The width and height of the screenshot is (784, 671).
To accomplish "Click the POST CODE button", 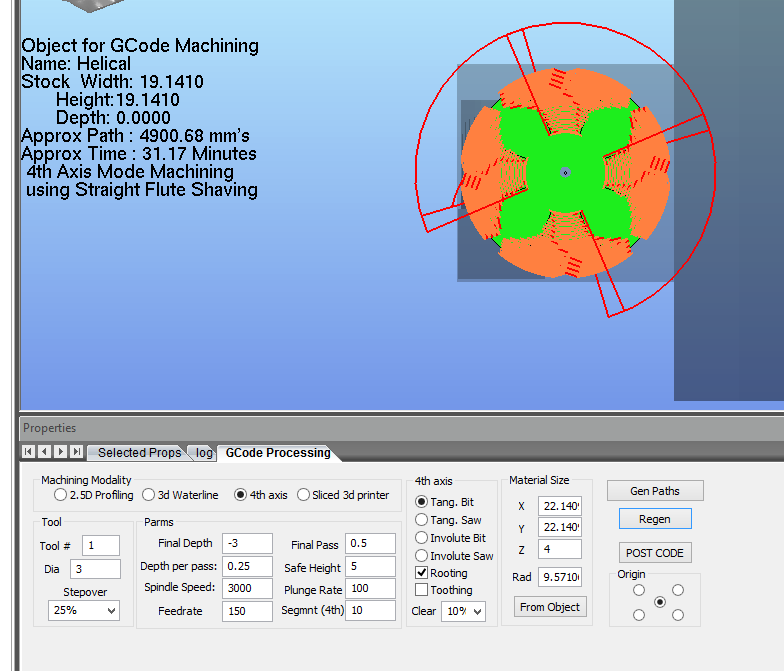I will pos(655,553).
